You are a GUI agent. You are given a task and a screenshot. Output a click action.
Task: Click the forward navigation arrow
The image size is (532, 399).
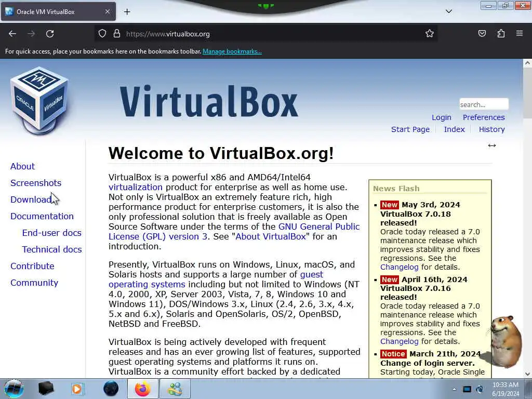point(31,34)
